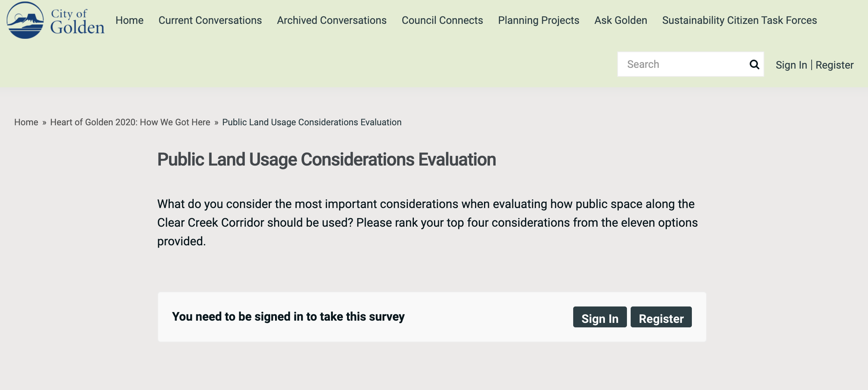The image size is (868, 390).
Task: Open Archived Conversations page
Action: tap(332, 20)
